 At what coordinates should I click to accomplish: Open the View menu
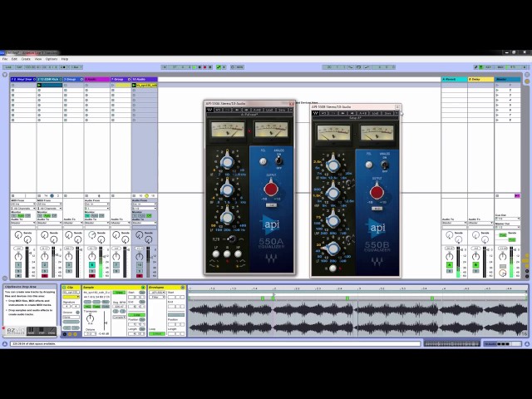(x=38, y=59)
